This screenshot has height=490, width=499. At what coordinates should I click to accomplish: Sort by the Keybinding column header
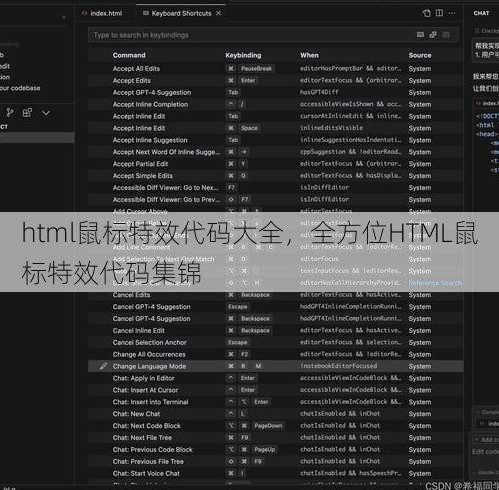pos(243,55)
